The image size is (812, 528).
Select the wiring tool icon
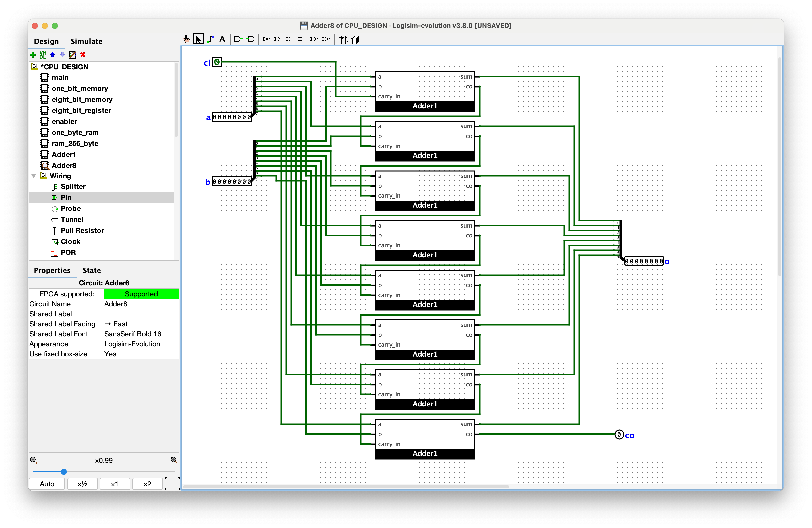click(x=211, y=39)
